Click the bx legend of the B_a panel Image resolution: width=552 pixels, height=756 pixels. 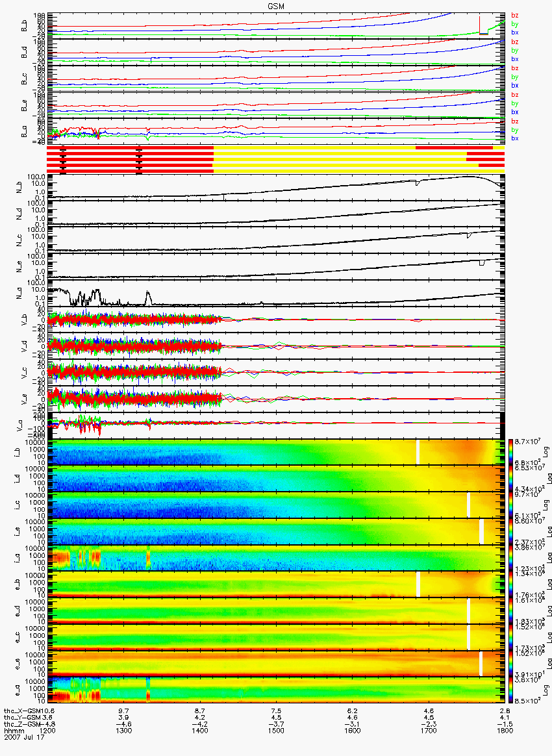tap(515, 138)
